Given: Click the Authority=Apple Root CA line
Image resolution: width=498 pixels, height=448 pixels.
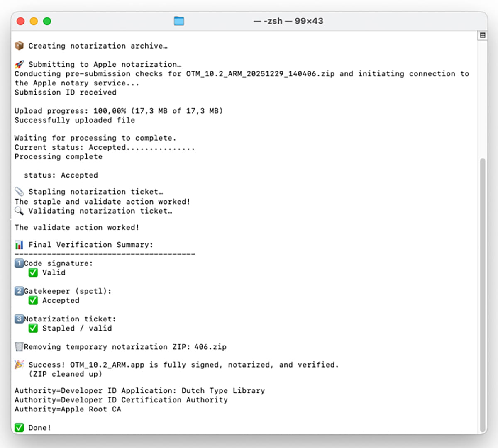Looking at the screenshot, I should point(68,409).
